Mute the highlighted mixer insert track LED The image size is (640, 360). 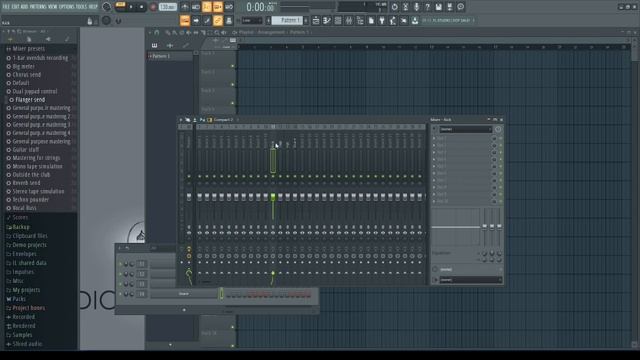[273, 176]
